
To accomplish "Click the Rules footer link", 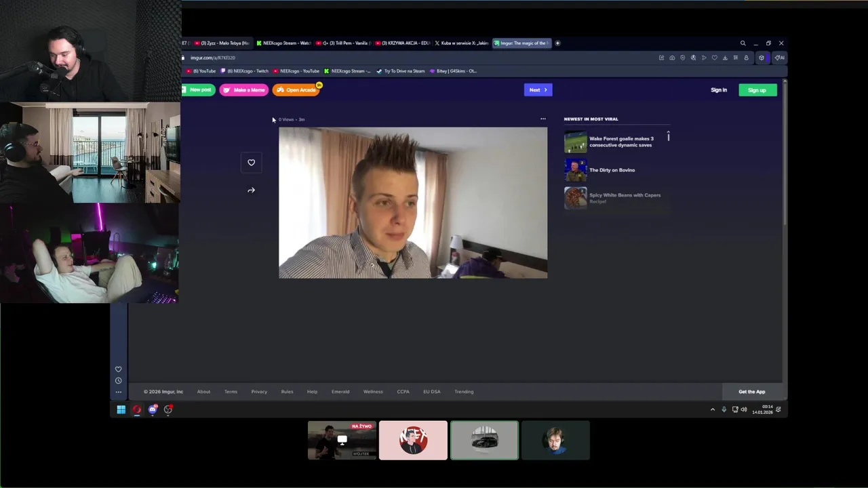I will [287, 392].
